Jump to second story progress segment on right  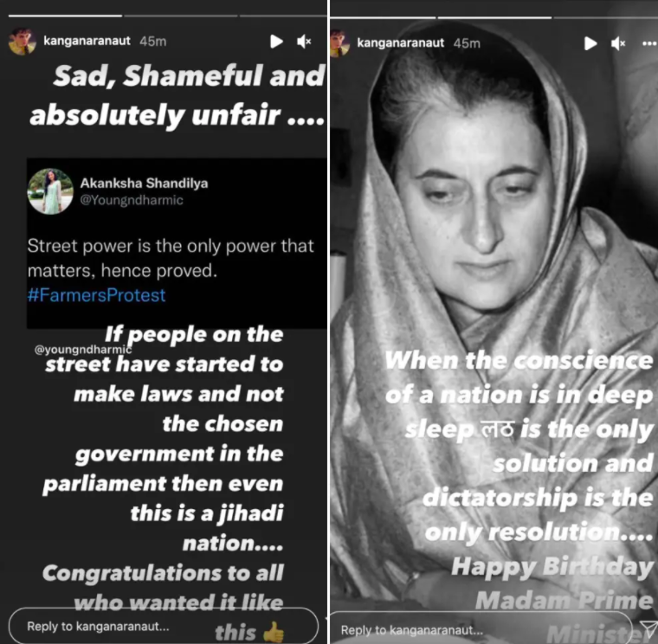click(x=494, y=17)
